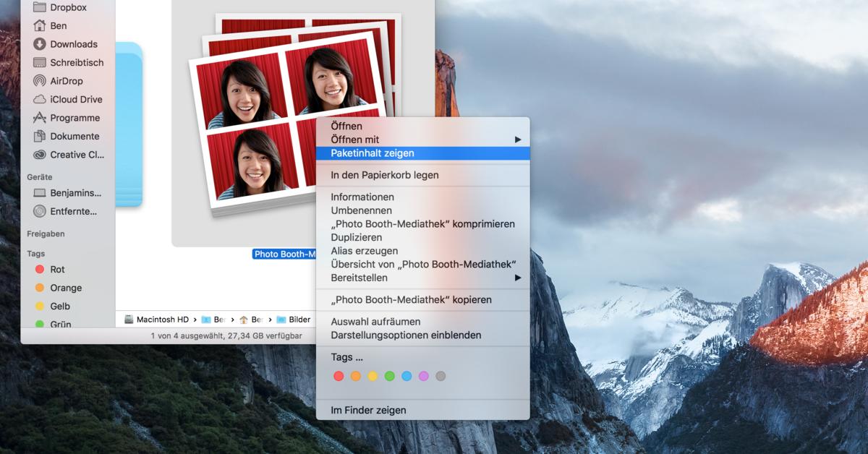Choose Informationen in the context menu
This screenshot has height=454, width=868.
[x=423, y=197]
